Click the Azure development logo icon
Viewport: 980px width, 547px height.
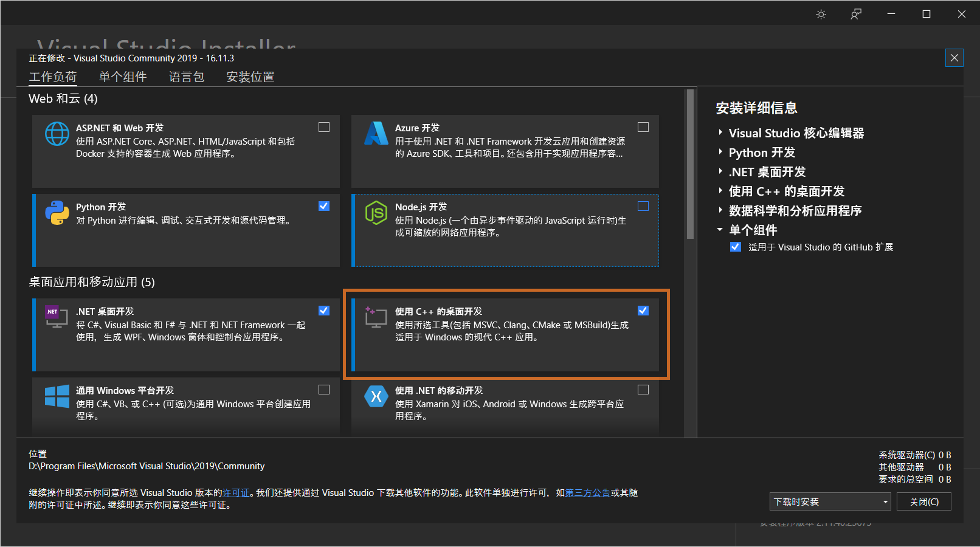tap(376, 133)
